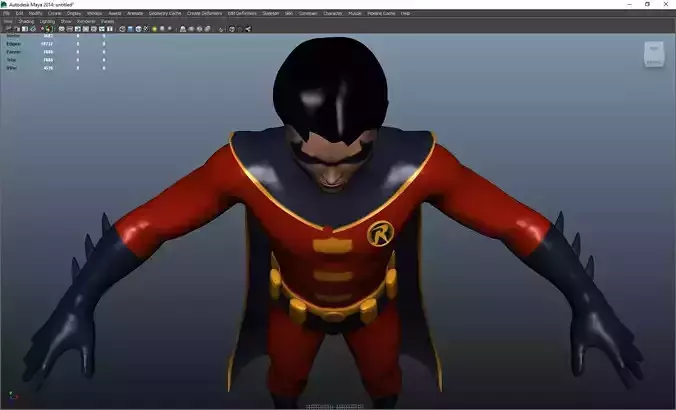Click the UVs row in poly count HUD
The width and height of the screenshot is (676, 410).
click(x=56, y=68)
